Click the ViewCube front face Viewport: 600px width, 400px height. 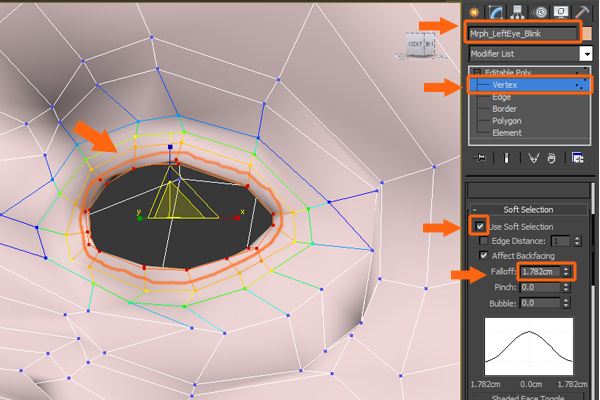click(415, 44)
